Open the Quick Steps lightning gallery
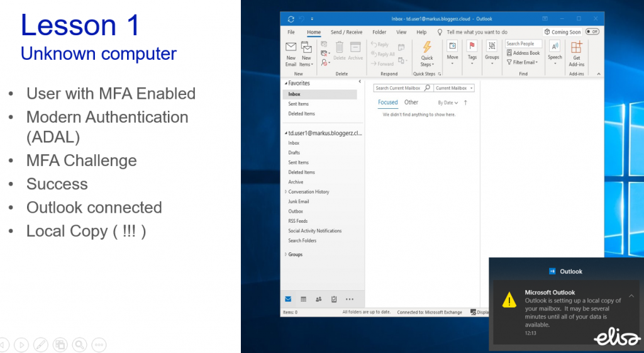Image resolution: width=644 pixels, height=353 pixels. (x=427, y=54)
